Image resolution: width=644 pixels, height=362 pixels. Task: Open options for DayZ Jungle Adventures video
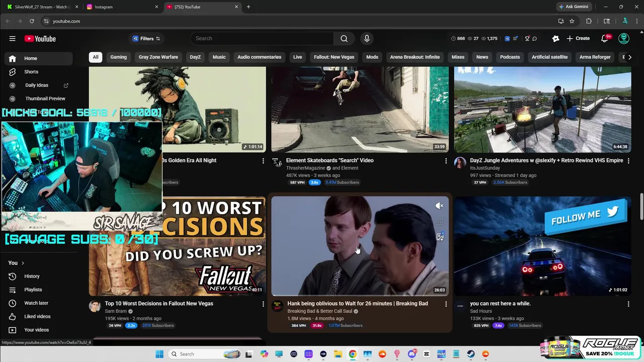[x=628, y=161]
